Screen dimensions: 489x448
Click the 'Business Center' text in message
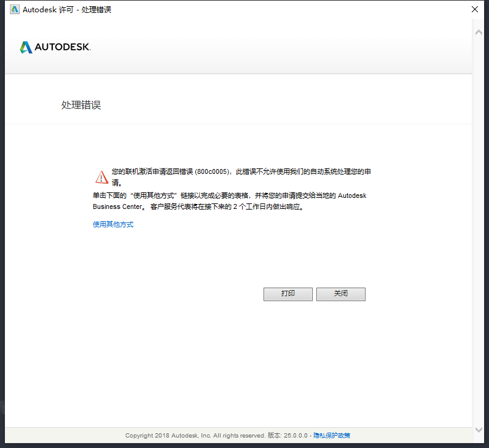point(119,207)
